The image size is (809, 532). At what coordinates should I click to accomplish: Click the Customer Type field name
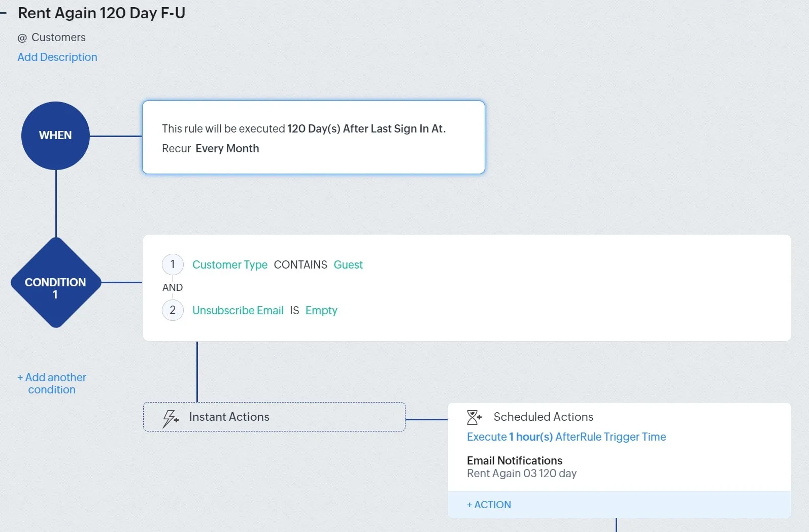pyautogui.click(x=230, y=264)
